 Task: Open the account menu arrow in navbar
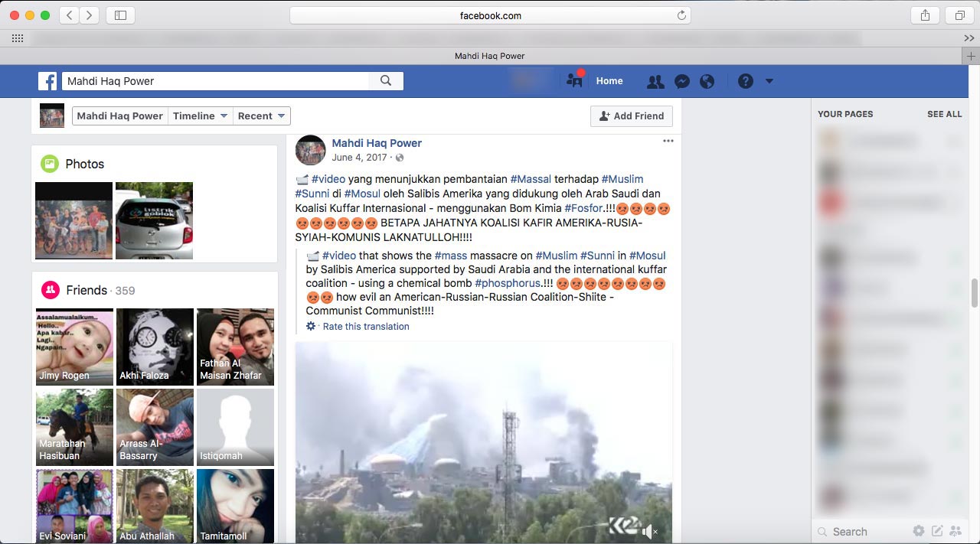(x=769, y=81)
